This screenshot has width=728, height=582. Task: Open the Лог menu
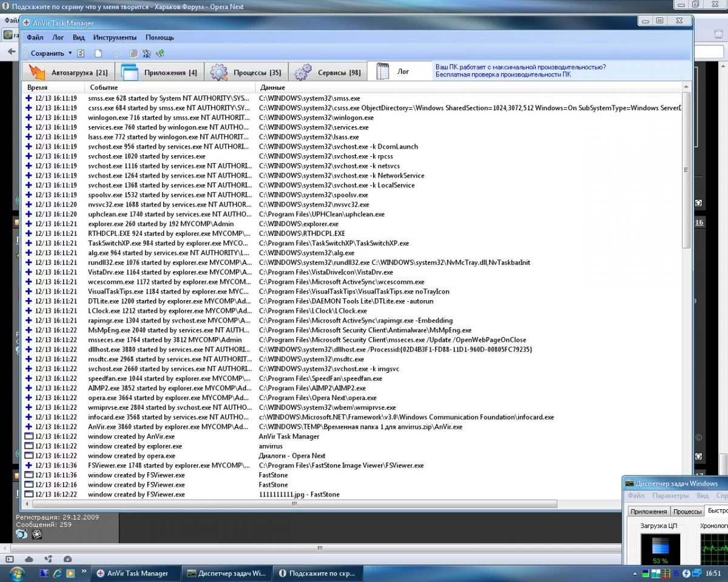(58, 38)
